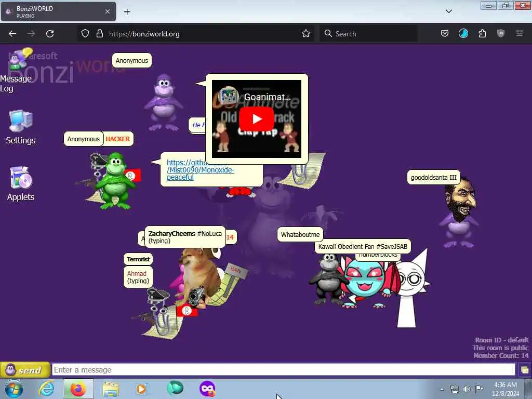Reload the BonziWORLD page
Screen dimensions: 532x399
click(50, 34)
